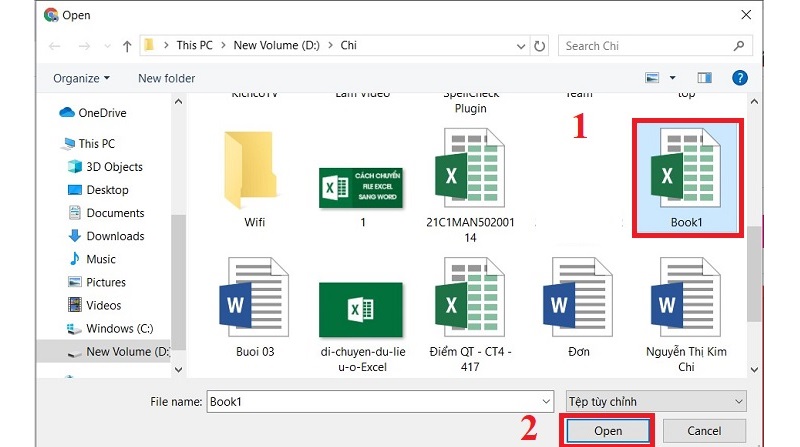Select the Nguyễn Thị Kim Chi document
Viewport: 800px width, 447px height.
[x=686, y=315]
